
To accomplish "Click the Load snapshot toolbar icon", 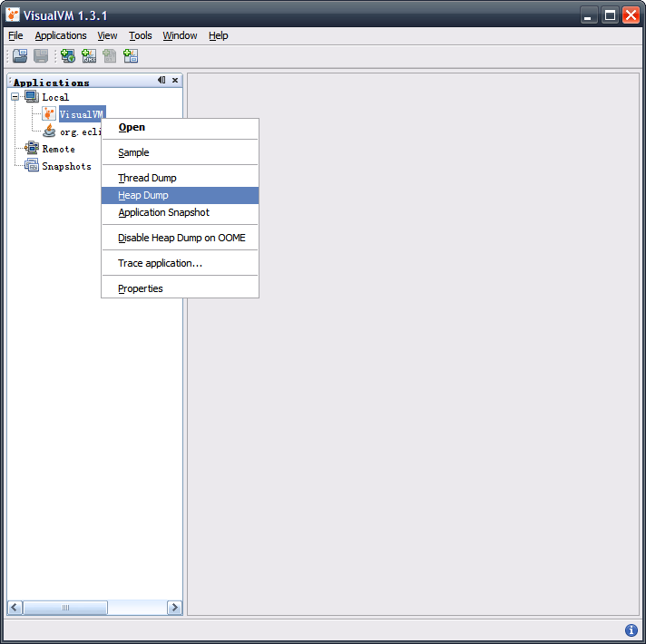I will [x=20, y=55].
